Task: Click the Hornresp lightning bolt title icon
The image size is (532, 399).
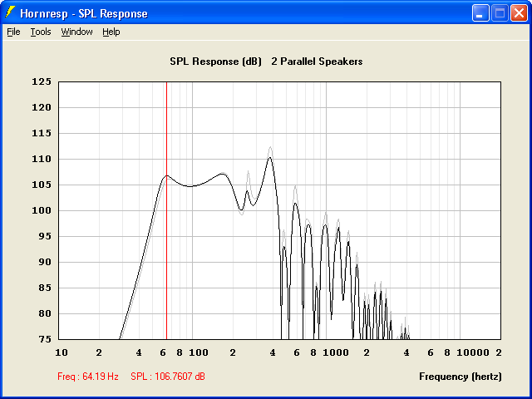Action: 10,13
